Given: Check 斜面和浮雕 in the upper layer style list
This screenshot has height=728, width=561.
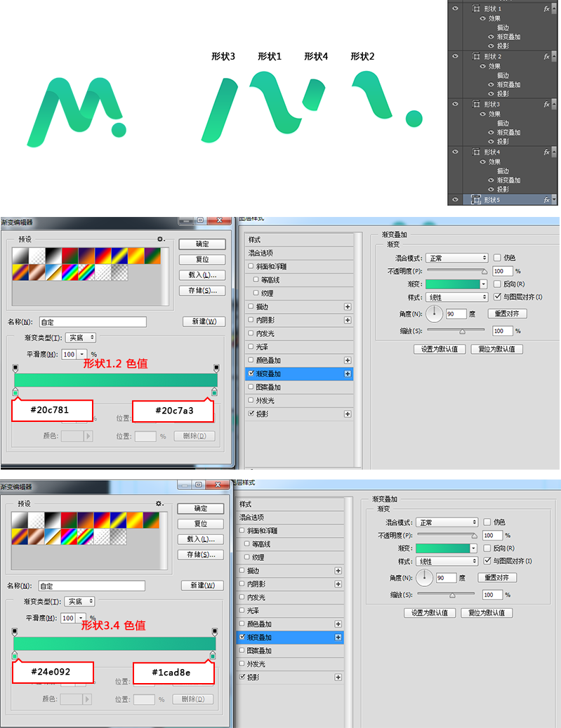Looking at the screenshot, I should click(251, 266).
